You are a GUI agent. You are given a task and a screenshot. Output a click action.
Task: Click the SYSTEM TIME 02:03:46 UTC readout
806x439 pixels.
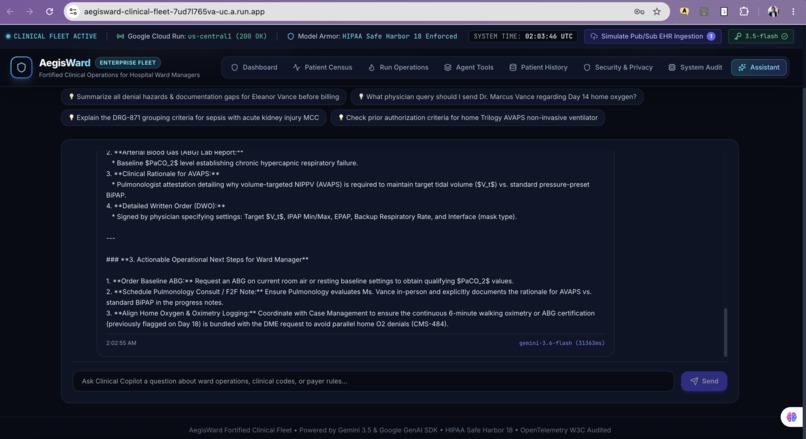[523, 36]
